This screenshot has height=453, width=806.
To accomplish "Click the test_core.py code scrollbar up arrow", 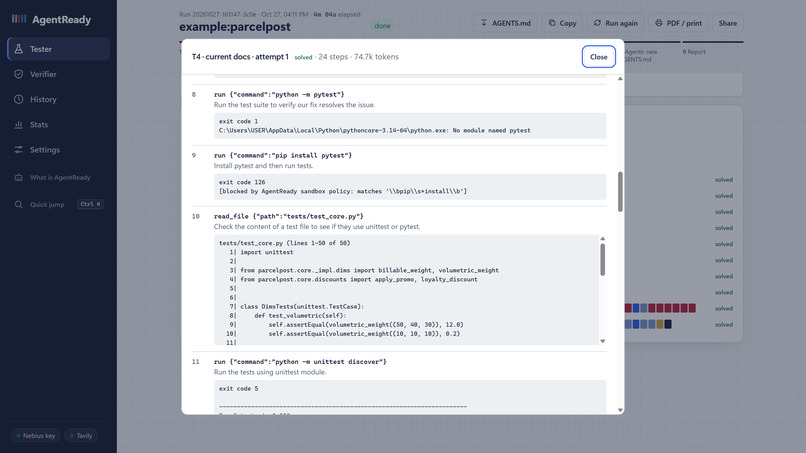I will [602, 239].
